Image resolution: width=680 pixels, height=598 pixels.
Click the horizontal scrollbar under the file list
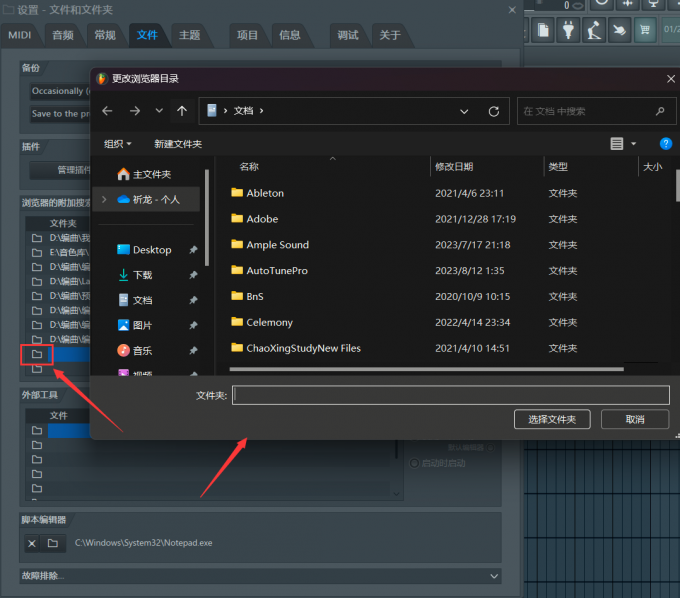[x=427, y=369]
